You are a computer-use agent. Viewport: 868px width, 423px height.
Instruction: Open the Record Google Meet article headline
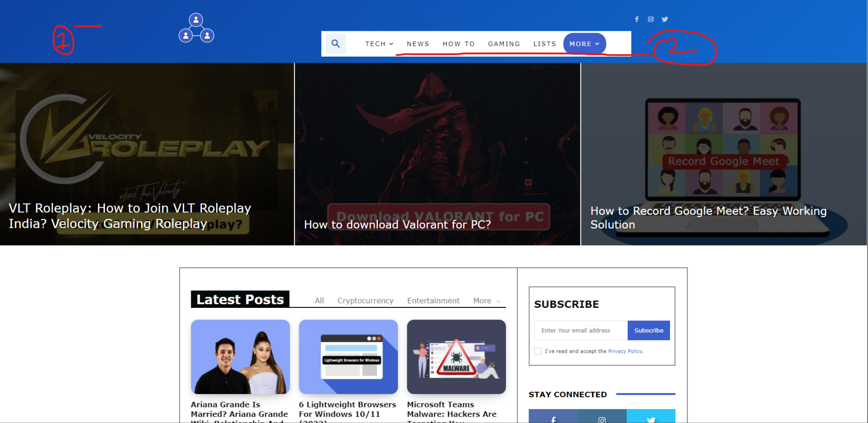point(709,218)
